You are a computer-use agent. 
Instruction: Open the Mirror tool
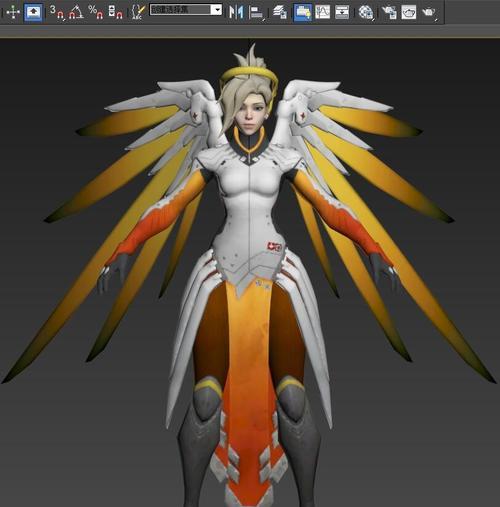coord(236,12)
